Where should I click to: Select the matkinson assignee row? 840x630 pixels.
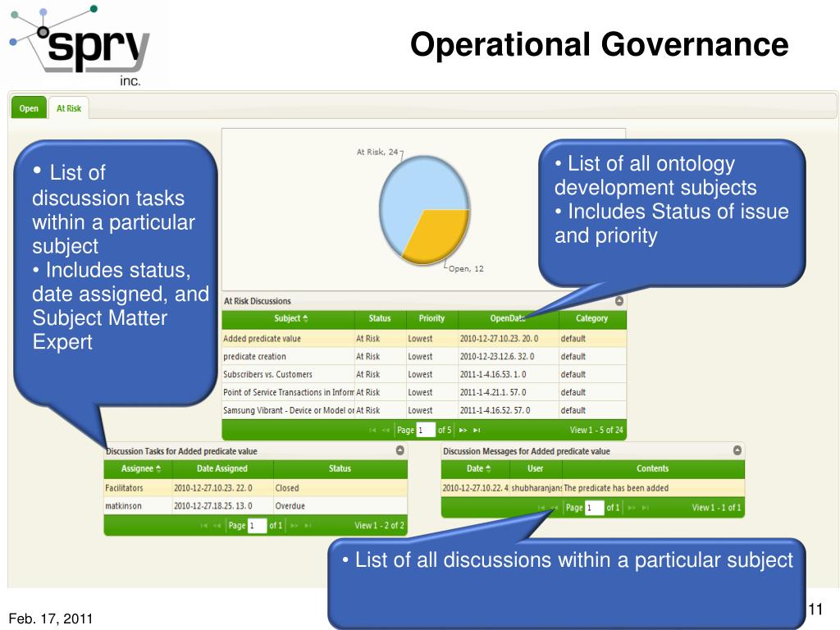coord(256,505)
